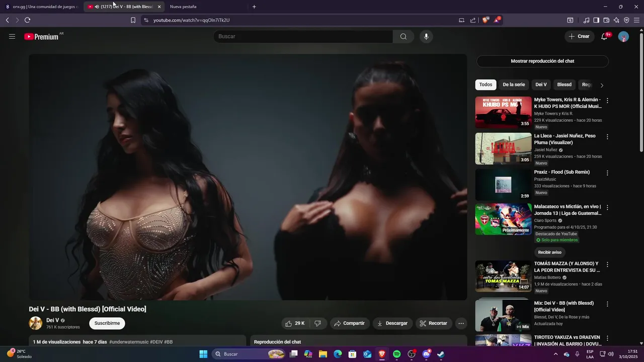Click Suscribirme button

click(107, 323)
